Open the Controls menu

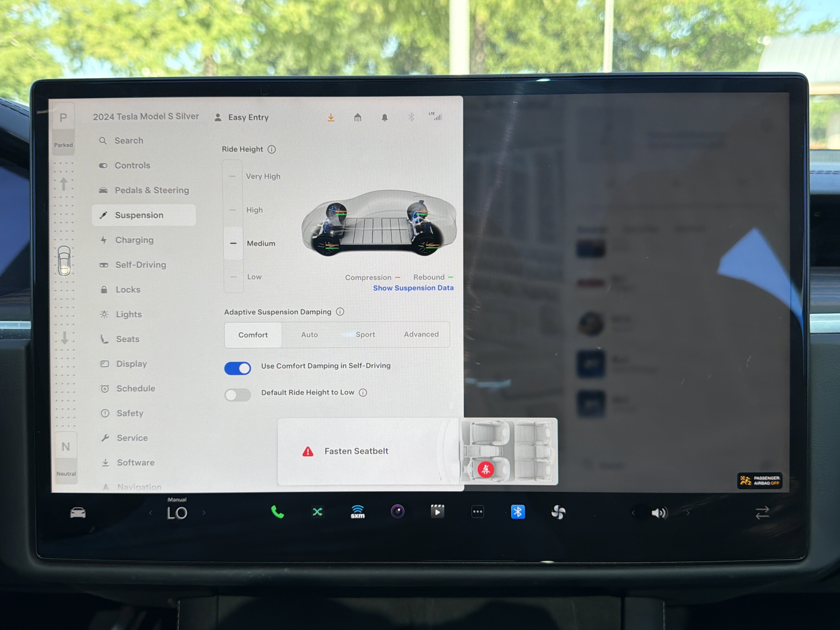click(125, 166)
